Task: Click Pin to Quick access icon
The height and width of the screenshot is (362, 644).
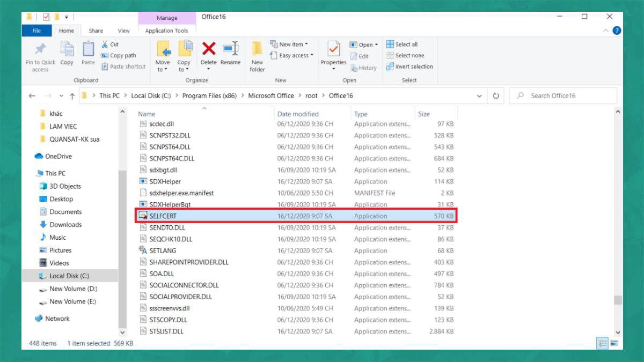Action: [40, 49]
